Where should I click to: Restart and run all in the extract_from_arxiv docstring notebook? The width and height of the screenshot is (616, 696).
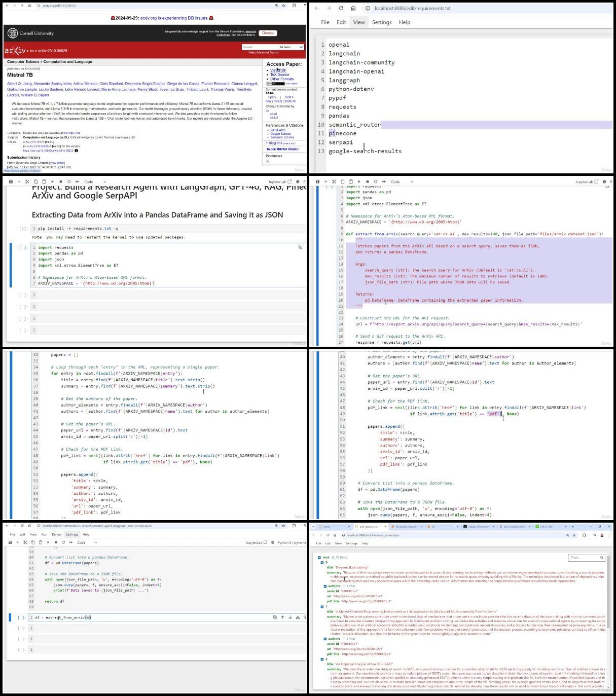[384, 181]
